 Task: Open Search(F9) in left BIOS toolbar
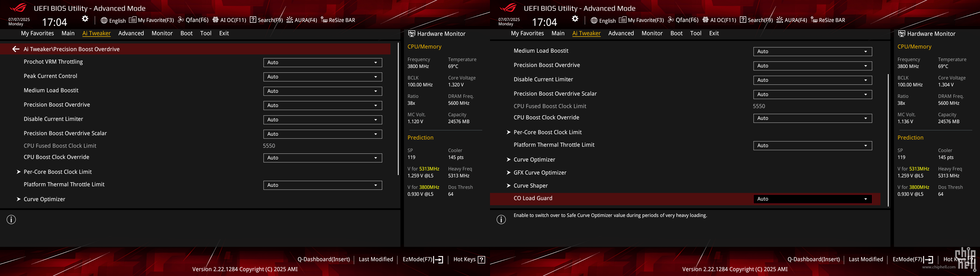tap(266, 20)
